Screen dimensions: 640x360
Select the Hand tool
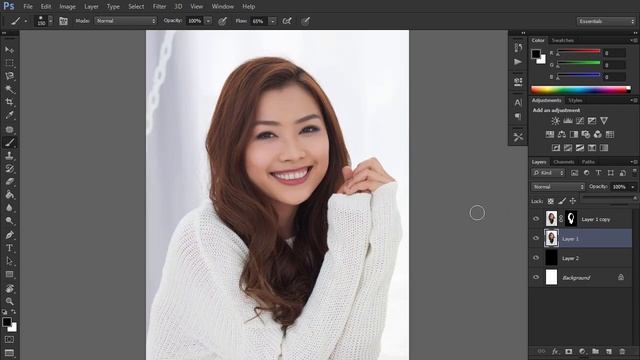[9, 288]
